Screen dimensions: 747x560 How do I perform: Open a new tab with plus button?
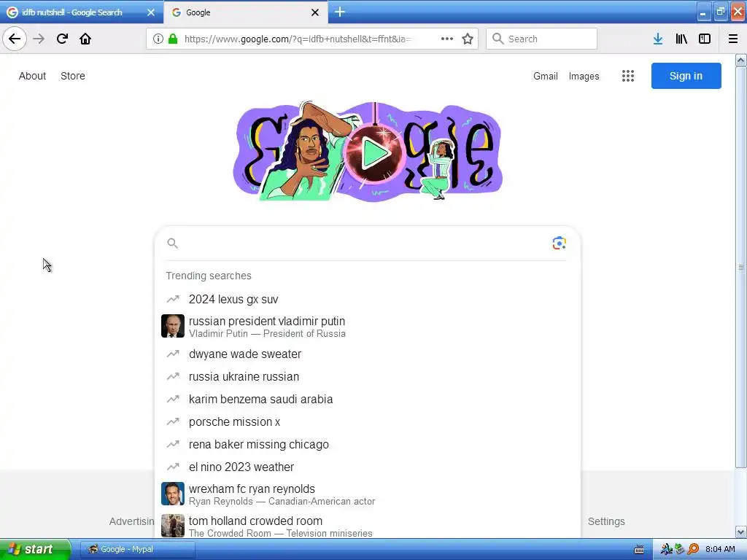pos(340,12)
